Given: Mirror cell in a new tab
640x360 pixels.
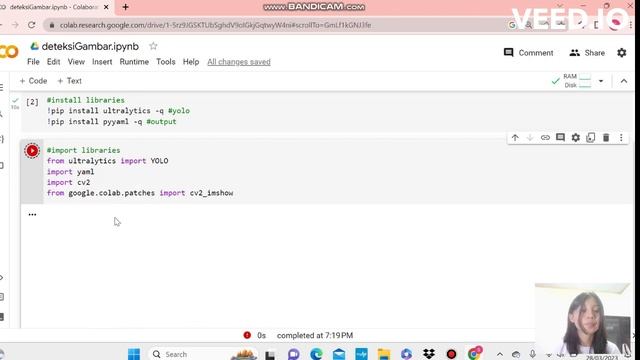Looking at the screenshot, I should tap(591, 138).
